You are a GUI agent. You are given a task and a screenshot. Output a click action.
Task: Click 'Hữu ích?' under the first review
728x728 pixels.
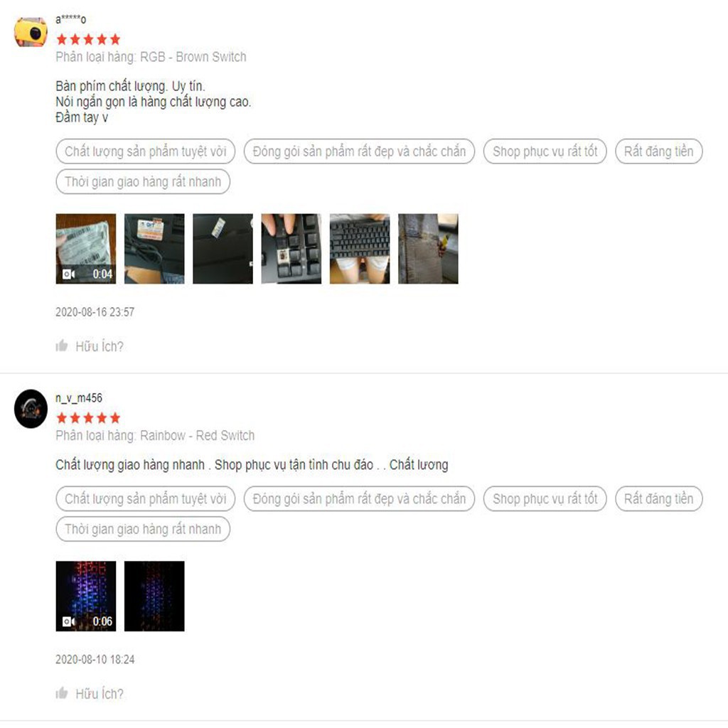pyautogui.click(x=100, y=346)
